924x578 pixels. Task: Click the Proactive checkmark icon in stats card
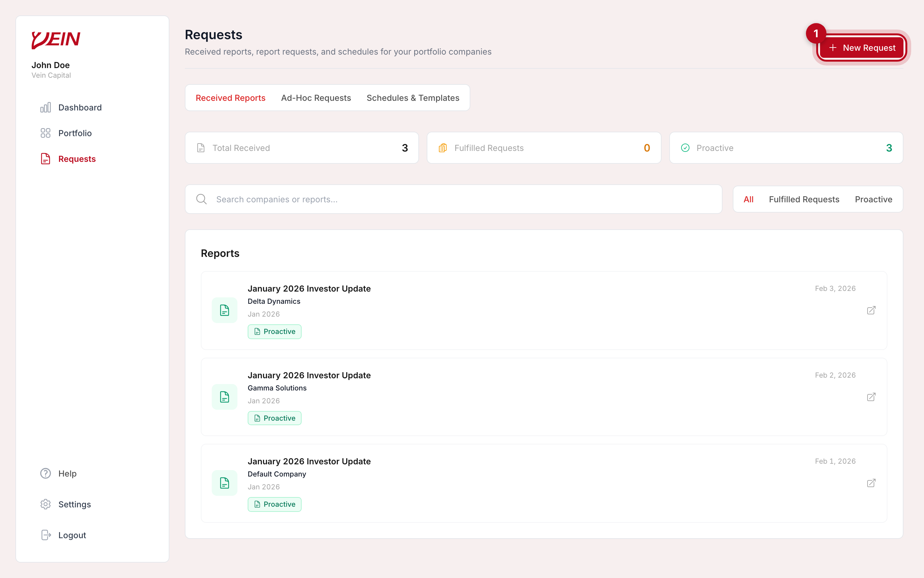[685, 148]
